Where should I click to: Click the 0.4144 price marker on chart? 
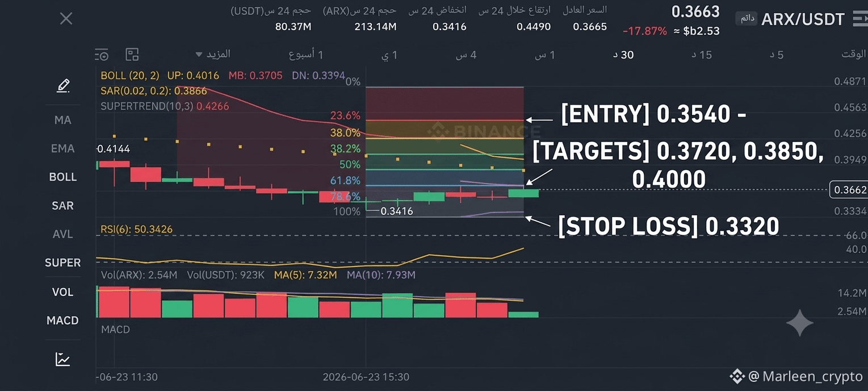click(x=113, y=149)
